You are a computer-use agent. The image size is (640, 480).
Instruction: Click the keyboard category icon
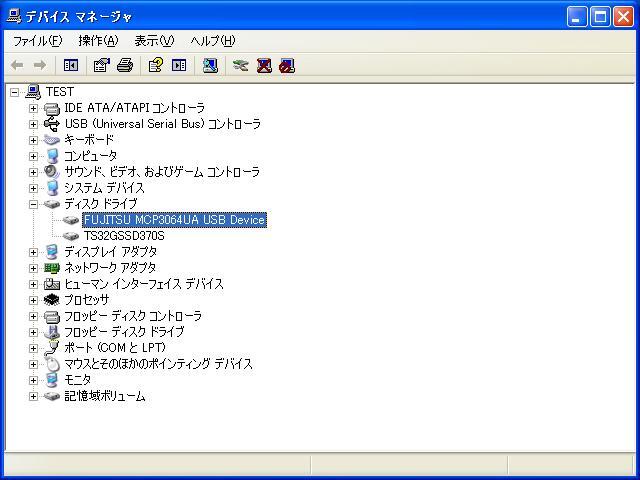(x=52, y=140)
